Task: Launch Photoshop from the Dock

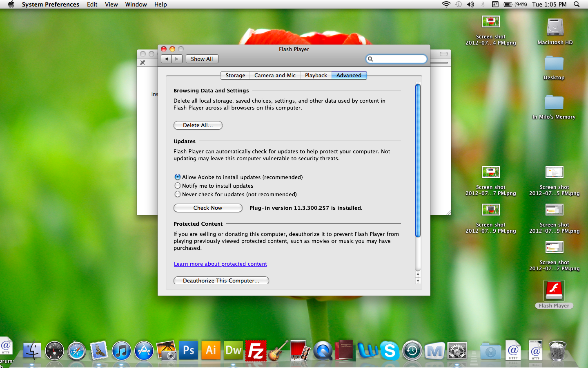Action: [189, 350]
